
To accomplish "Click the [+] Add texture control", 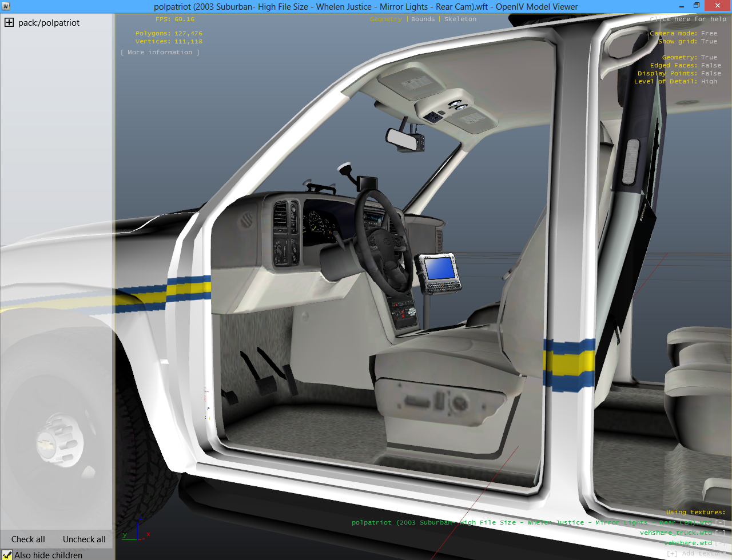I will click(x=696, y=553).
